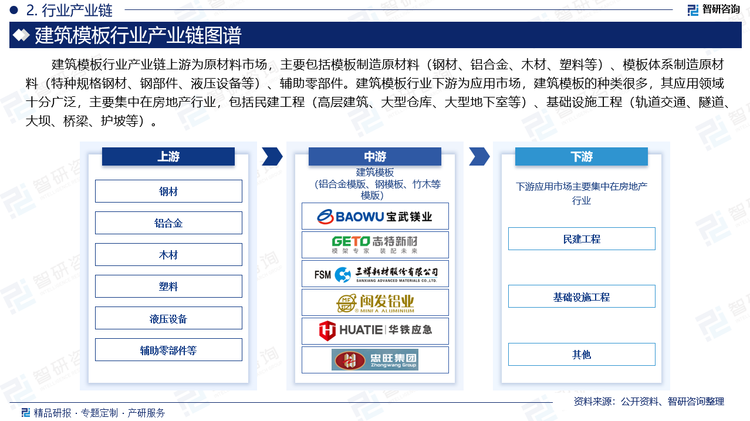Click the 液压设备 box
Screen dimensions: 750x421
[168, 319]
